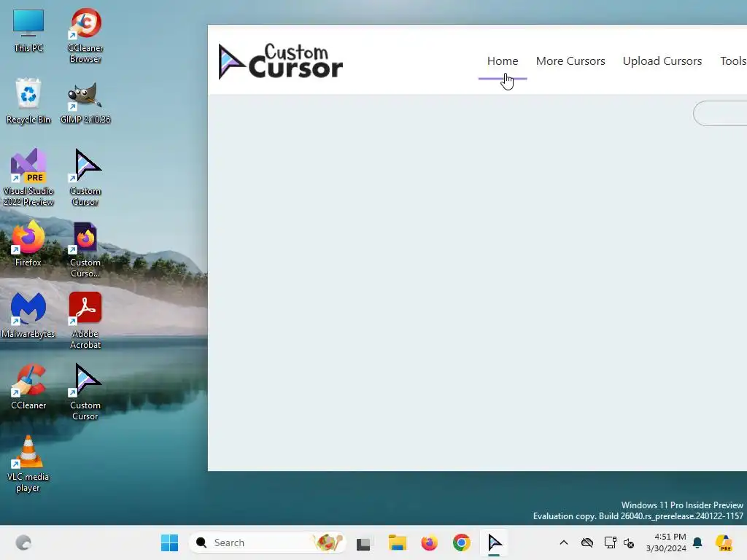747x560 pixels.
Task: Click the network display tray icon
Action: pos(610,542)
